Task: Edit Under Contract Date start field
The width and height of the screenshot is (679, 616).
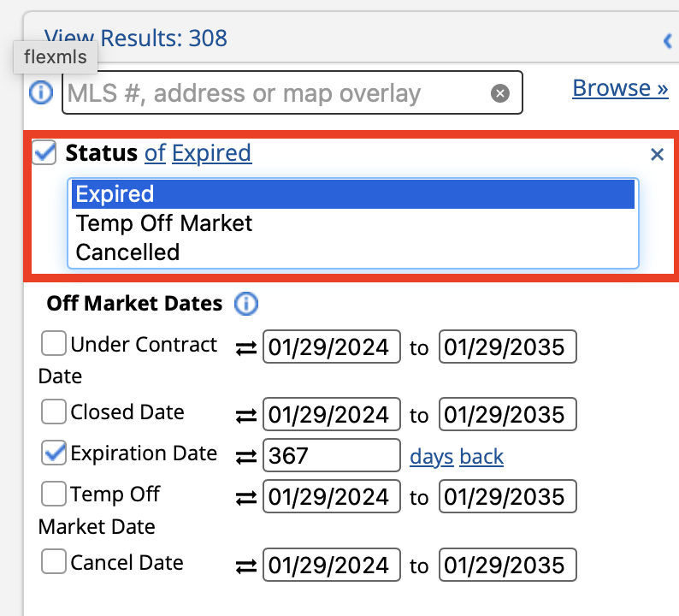Action: tap(332, 346)
